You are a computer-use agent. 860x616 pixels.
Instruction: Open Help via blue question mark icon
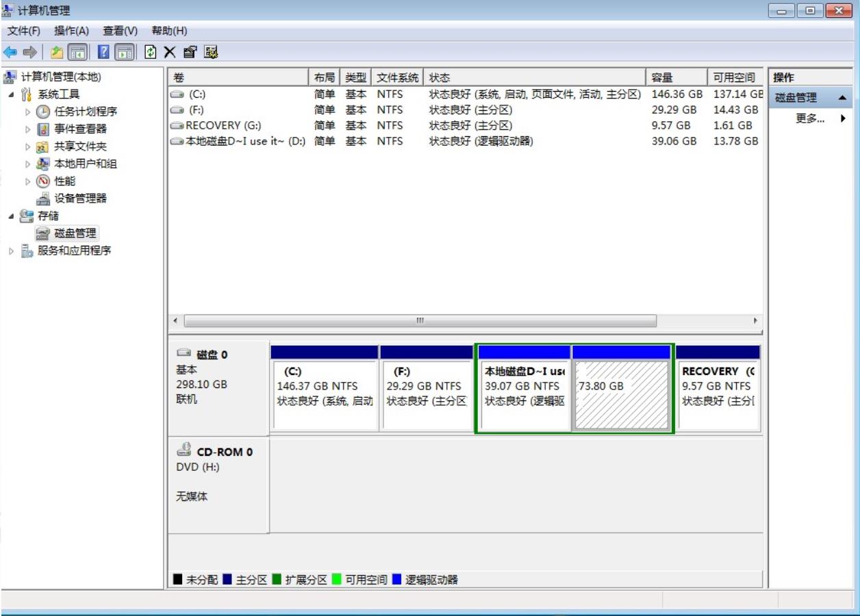tap(103, 53)
